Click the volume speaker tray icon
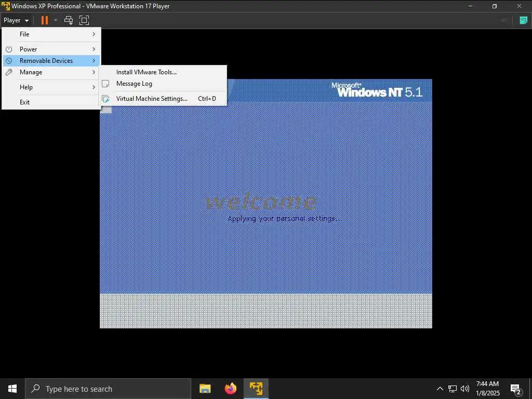532x399 pixels. [x=465, y=389]
